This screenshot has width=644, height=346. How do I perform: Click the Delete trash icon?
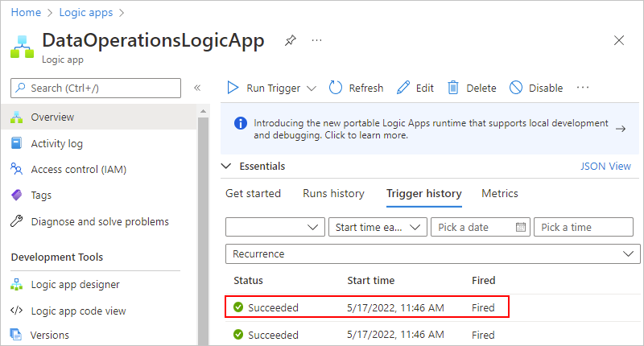[453, 88]
